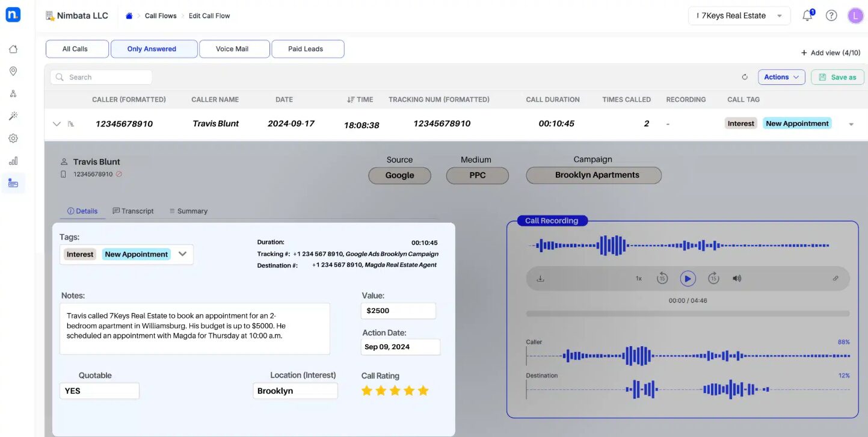Switch to the Transcript tab

134,211
